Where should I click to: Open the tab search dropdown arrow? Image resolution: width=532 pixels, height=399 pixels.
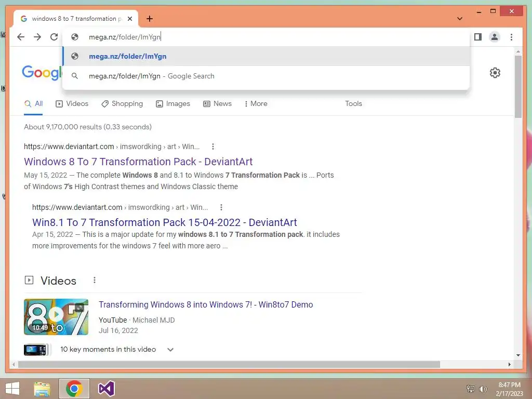pyautogui.click(x=460, y=19)
